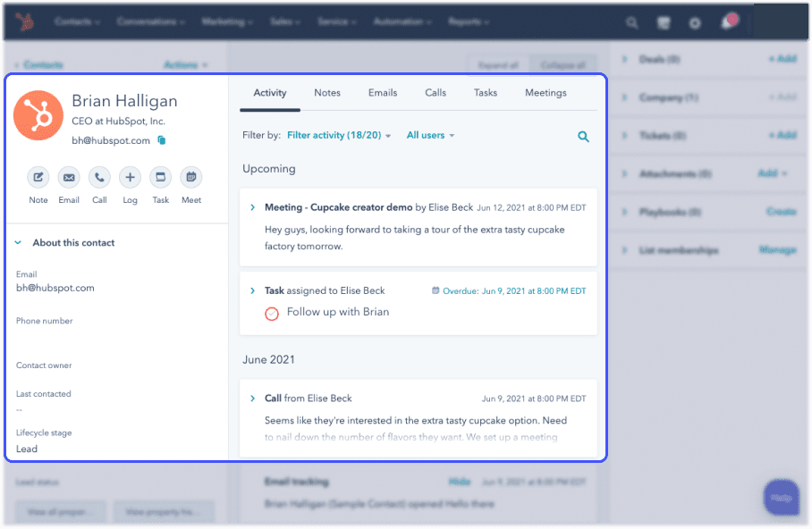Expand the Attachments section chevron
The width and height of the screenshot is (812, 529).
click(x=624, y=173)
